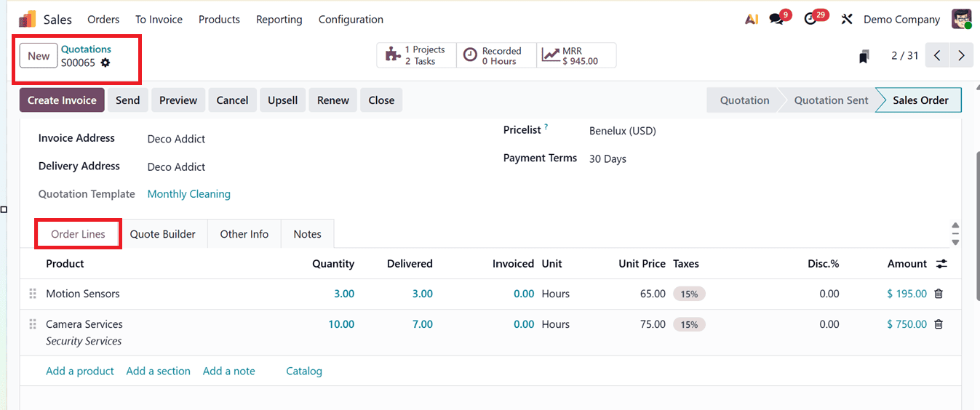Click the scroll up arrow beside tabs
Image resolution: width=980 pixels, height=410 pixels.
955,226
